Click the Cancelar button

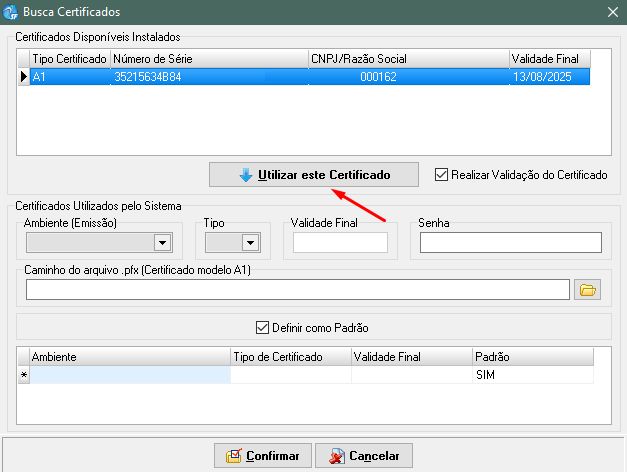tap(364, 456)
